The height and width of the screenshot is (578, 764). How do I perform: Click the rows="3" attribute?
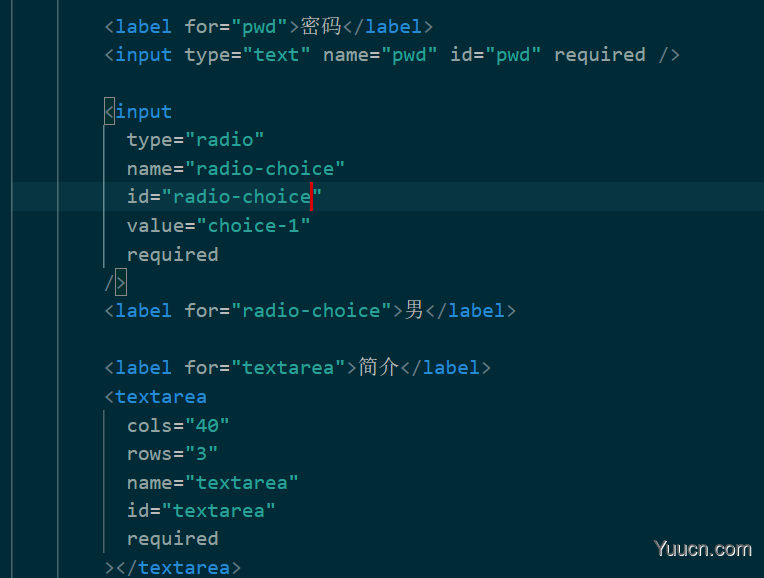(172, 454)
